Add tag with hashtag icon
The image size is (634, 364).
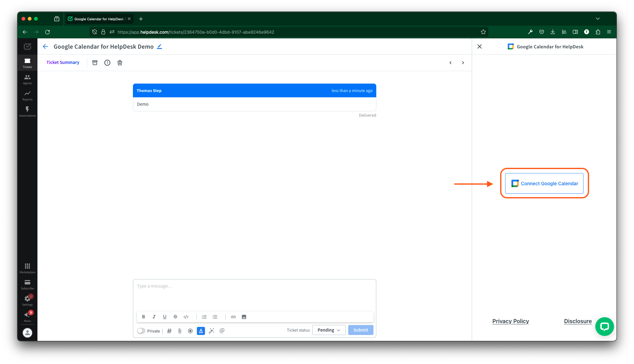coord(169,331)
